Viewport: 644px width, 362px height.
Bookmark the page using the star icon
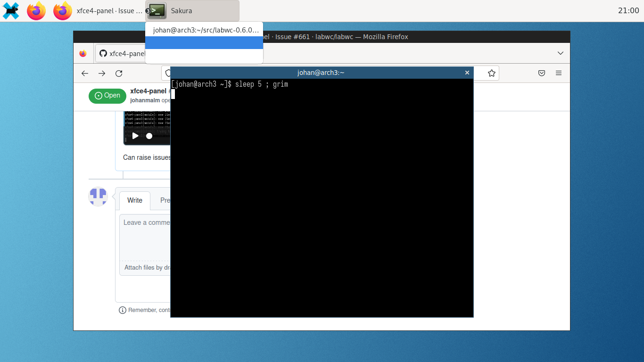[x=491, y=73]
